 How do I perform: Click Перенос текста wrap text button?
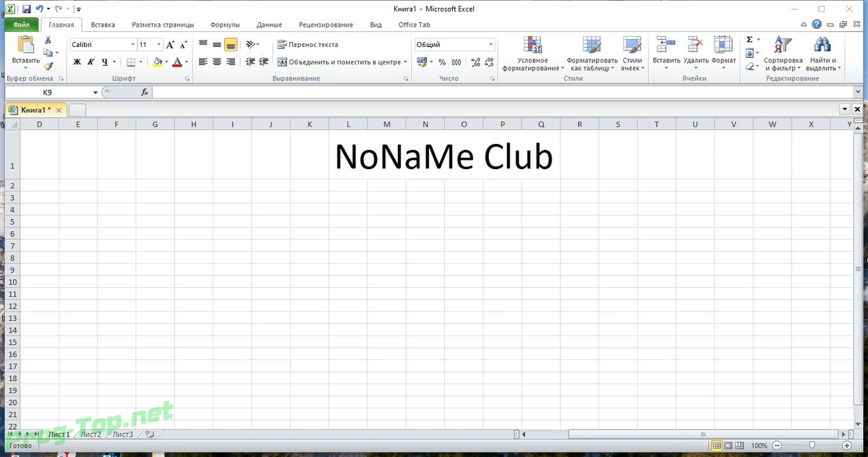(x=307, y=45)
